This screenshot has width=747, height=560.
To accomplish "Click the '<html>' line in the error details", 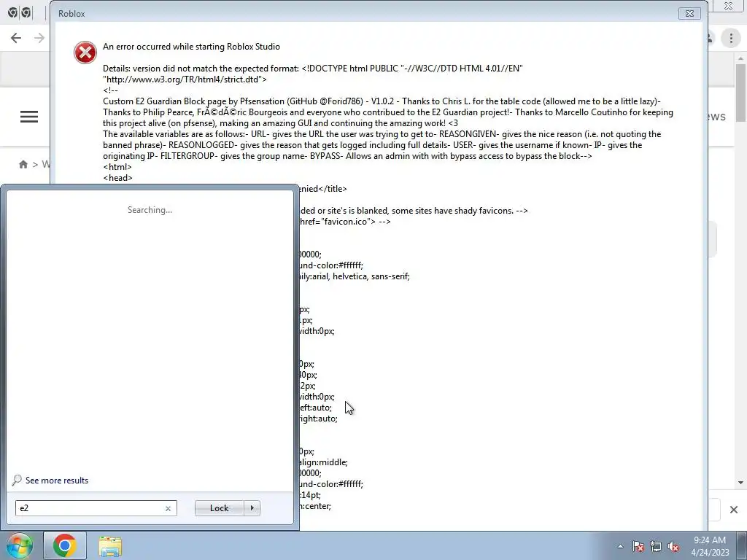I will pyautogui.click(x=117, y=167).
